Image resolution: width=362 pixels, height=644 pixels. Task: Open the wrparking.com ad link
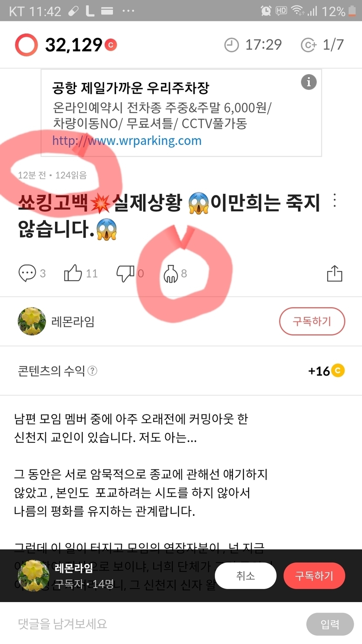(127, 141)
